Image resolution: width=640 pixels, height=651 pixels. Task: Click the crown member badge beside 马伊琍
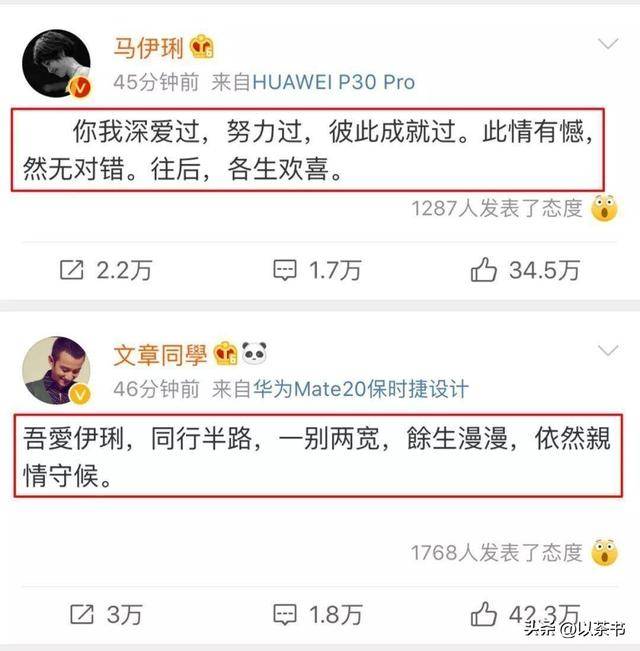click(202, 46)
